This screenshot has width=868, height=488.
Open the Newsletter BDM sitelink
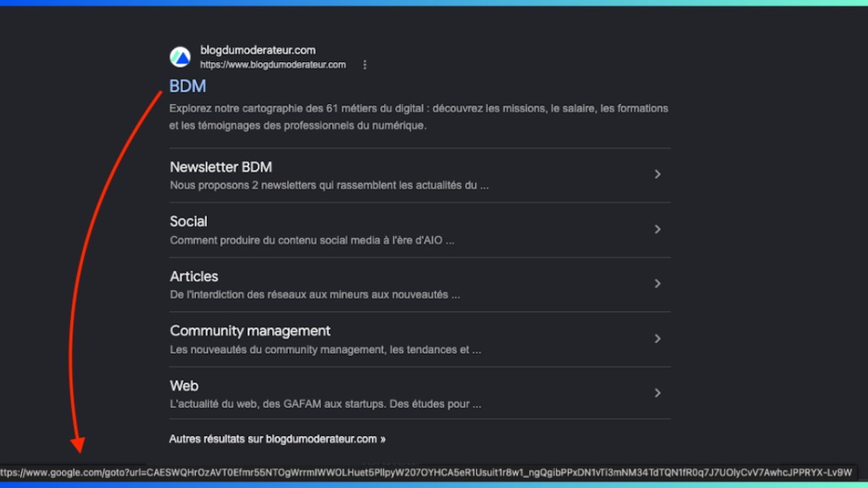[x=221, y=167]
